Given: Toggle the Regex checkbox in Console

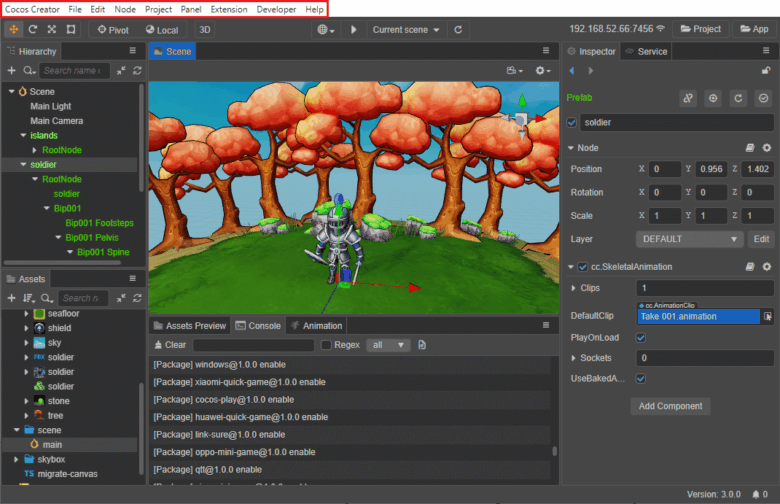Looking at the screenshot, I should (x=326, y=345).
